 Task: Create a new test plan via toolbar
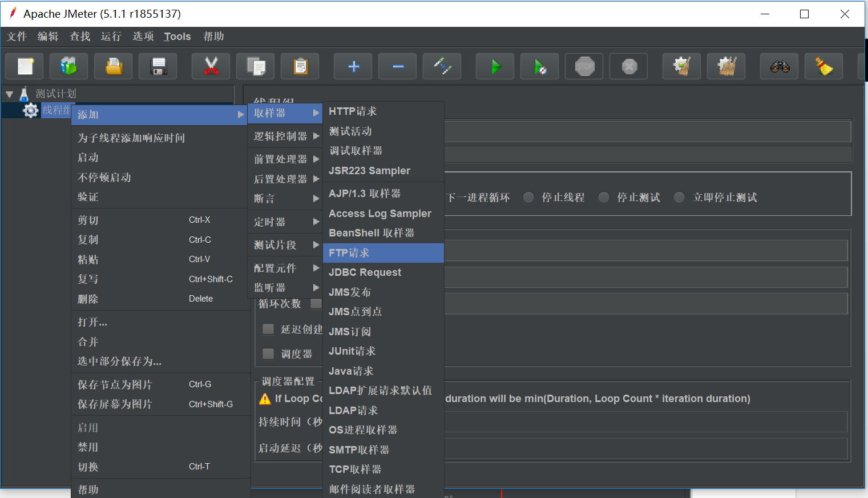pos(25,67)
